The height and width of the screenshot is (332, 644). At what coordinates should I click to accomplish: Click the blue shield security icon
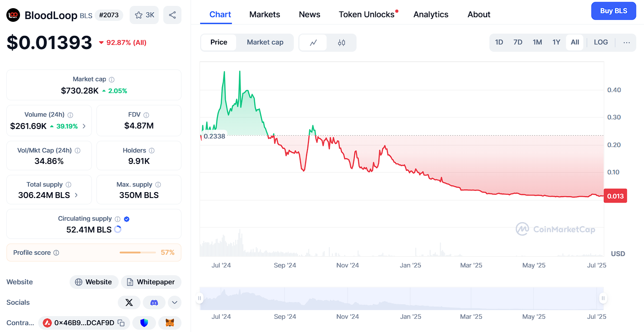tap(144, 323)
